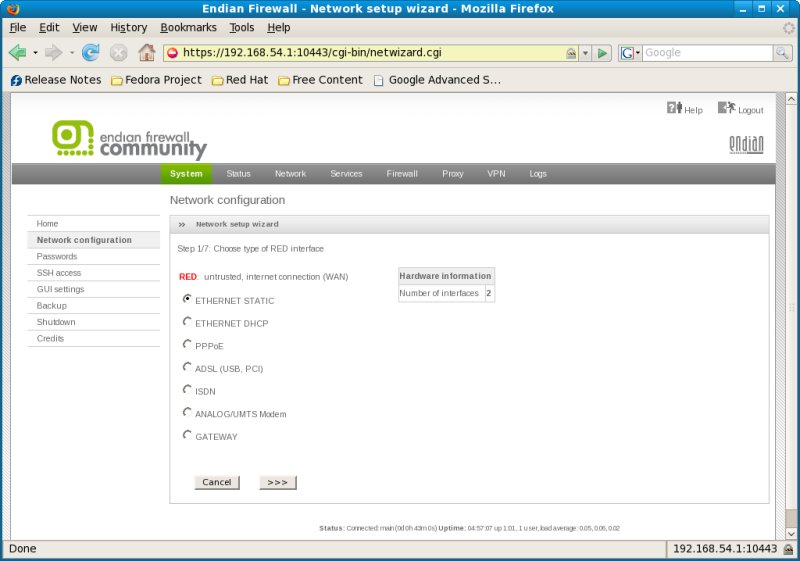
Task: Click the Firefox activity throbber icon
Action: [789, 28]
